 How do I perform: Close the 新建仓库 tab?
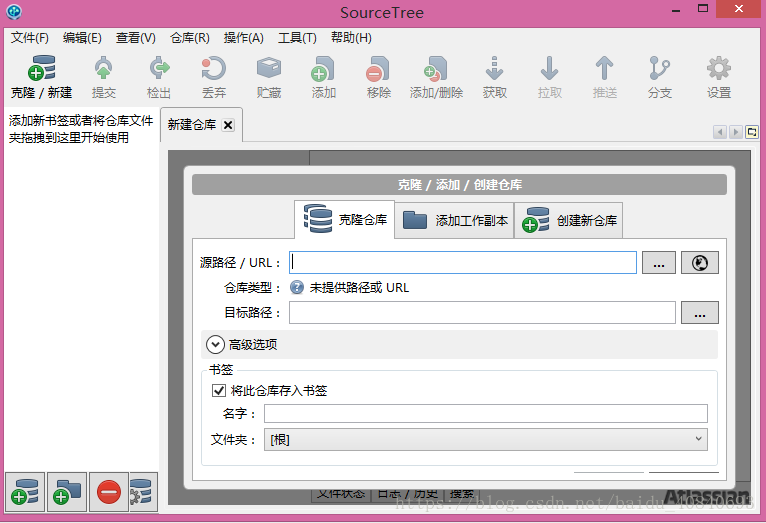[228, 125]
